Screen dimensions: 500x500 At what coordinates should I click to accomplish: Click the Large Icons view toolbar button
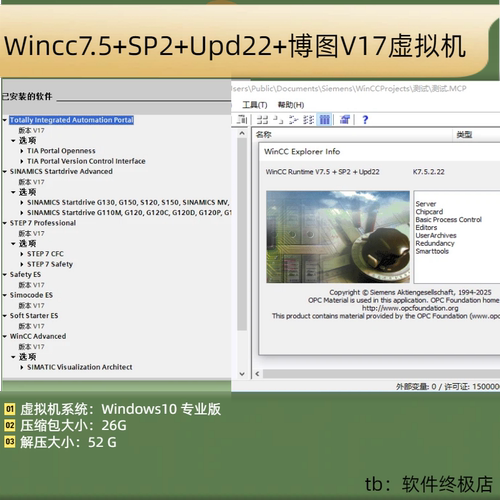(263, 120)
